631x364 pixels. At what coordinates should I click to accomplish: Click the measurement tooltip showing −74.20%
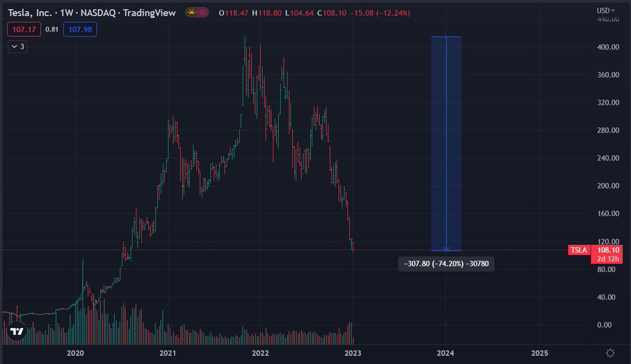[446, 263]
